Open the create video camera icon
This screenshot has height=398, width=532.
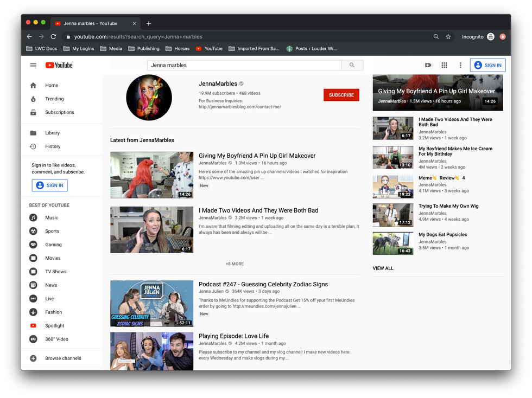(428, 65)
